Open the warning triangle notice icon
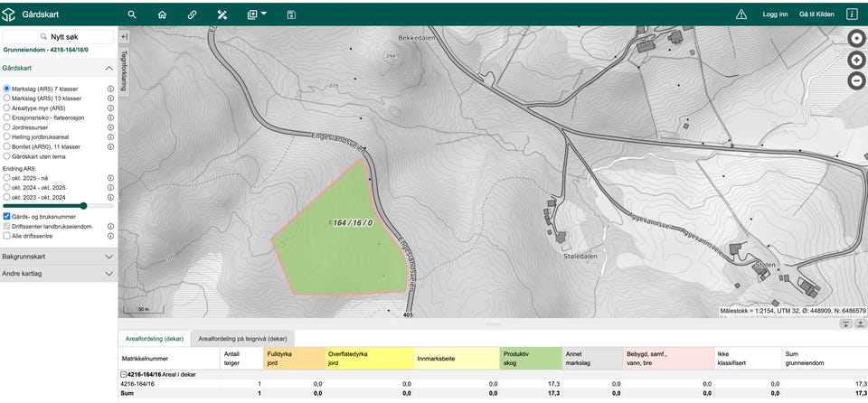Image resolution: width=868 pixels, height=403 pixels. pos(741,15)
